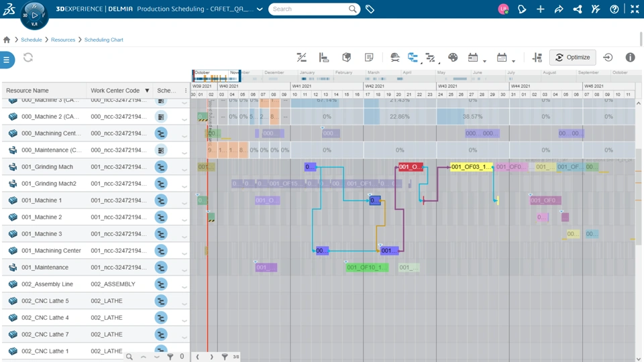
Task: Click the Gantt filter funnel beside 3/8
Action: (x=225, y=357)
